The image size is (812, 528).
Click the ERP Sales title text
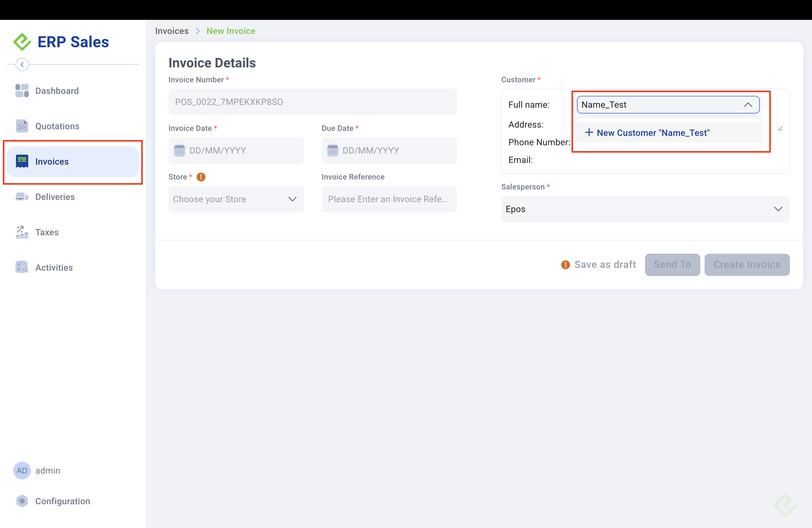coord(73,42)
